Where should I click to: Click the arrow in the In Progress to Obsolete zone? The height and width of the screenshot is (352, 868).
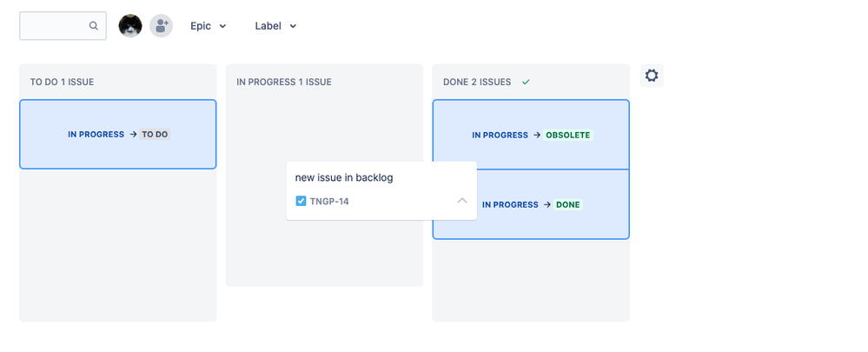[537, 135]
